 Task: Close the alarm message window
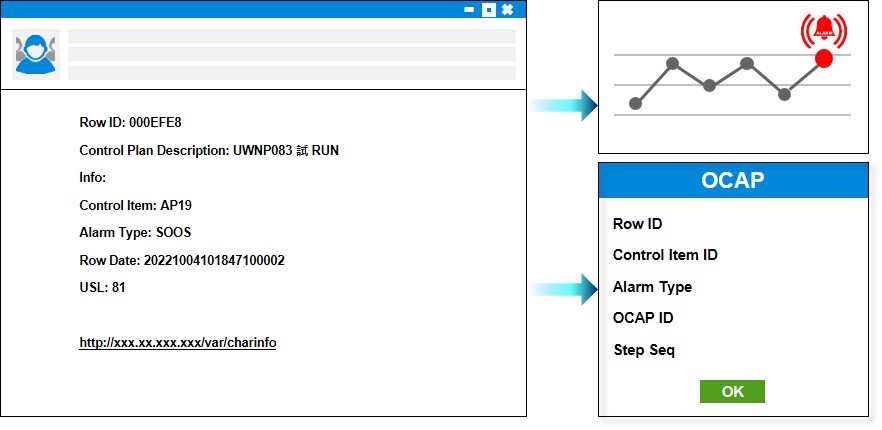click(x=507, y=10)
